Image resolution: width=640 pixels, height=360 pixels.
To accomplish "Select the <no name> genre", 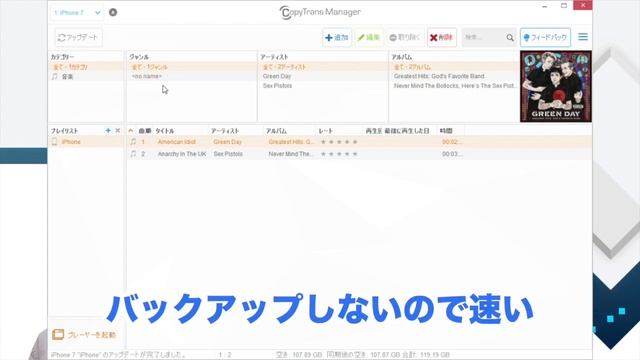I will 191,76.
